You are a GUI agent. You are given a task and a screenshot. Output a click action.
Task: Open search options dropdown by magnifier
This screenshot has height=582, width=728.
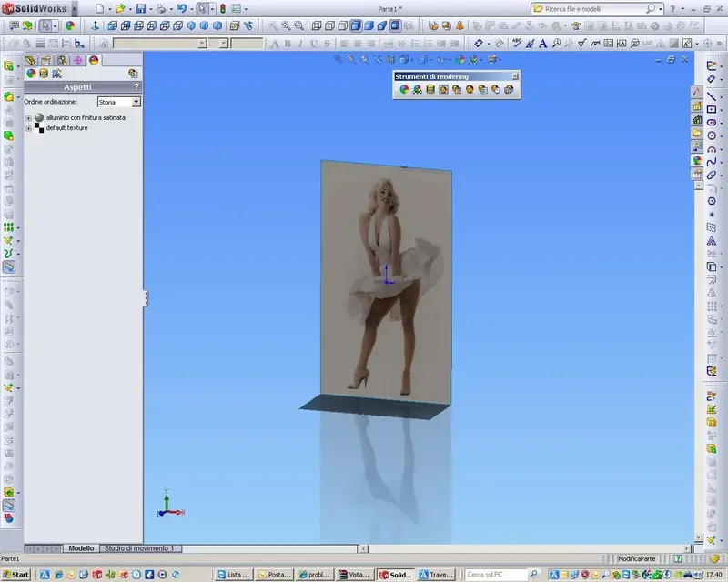pos(661,9)
